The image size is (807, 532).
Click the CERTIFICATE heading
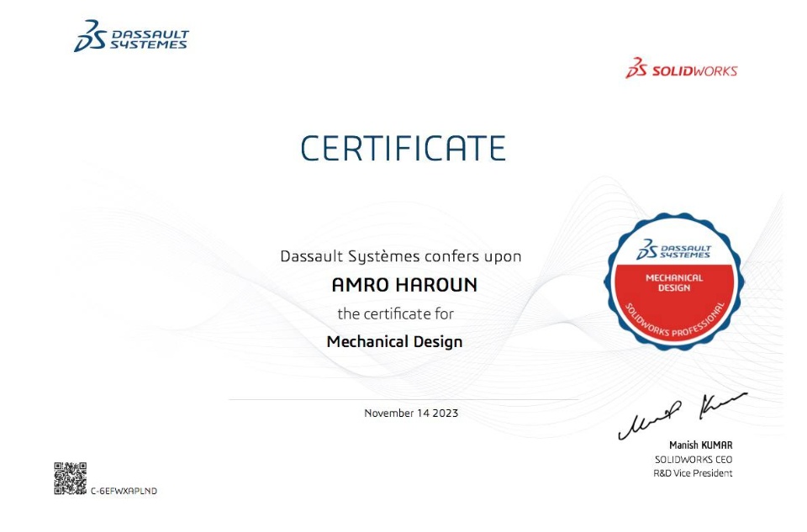(403, 148)
